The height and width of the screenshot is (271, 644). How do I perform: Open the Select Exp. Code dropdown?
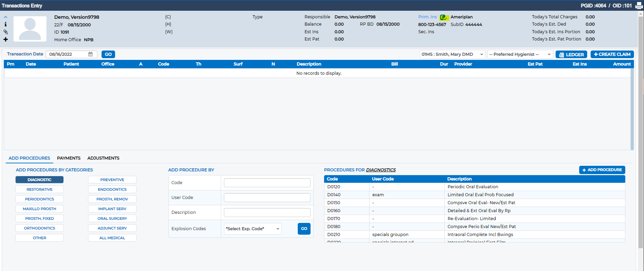pos(253,229)
